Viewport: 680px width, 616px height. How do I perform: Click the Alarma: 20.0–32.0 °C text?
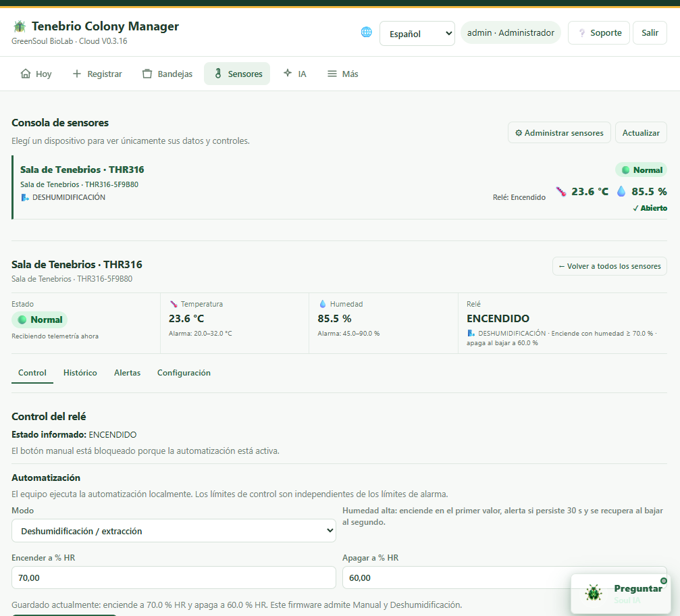point(201,334)
